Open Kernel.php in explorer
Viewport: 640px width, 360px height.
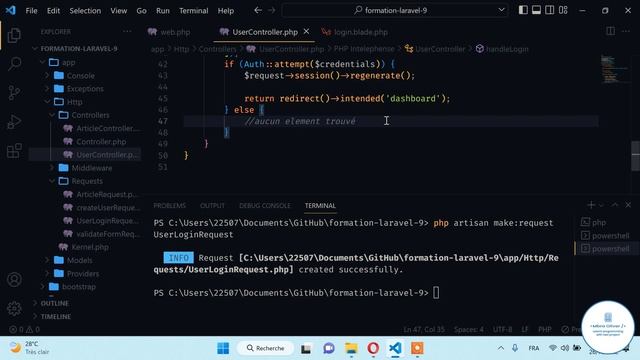click(x=90, y=247)
